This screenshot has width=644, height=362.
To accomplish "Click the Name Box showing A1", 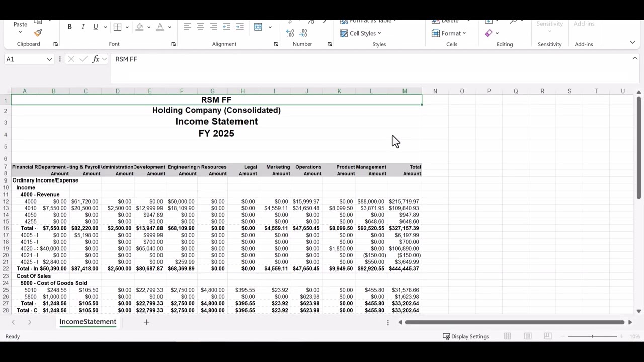I will click(x=24, y=59).
